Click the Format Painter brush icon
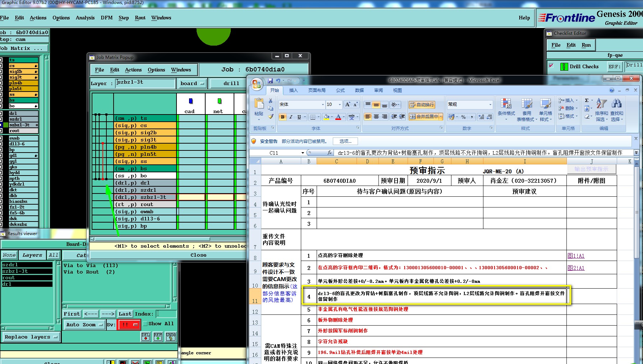The image size is (643, 364). [271, 116]
